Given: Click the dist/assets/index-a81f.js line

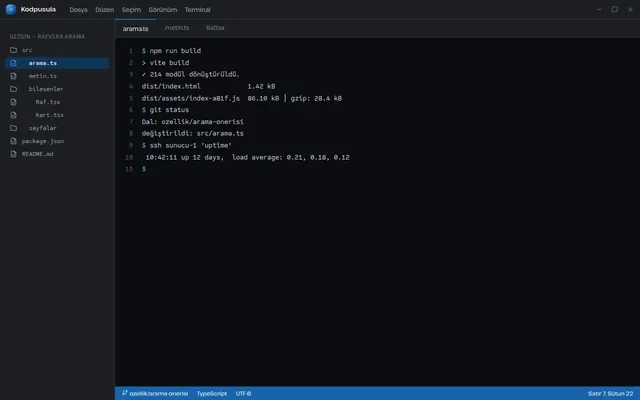Looking at the screenshot, I should point(242,98).
